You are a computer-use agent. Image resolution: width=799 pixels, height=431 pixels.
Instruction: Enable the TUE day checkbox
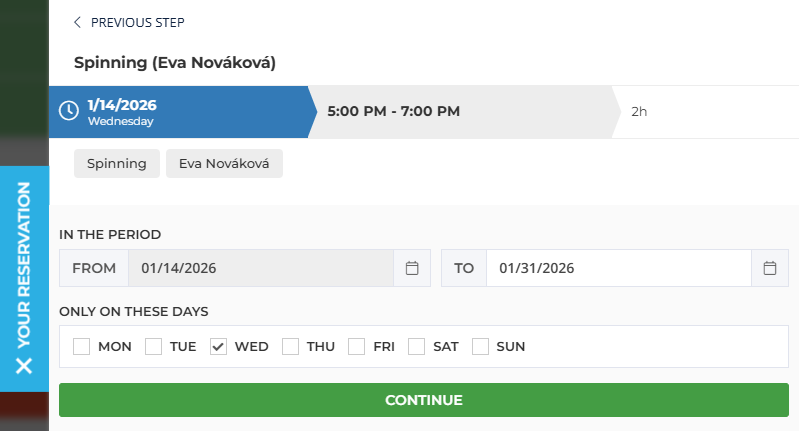tap(154, 347)
